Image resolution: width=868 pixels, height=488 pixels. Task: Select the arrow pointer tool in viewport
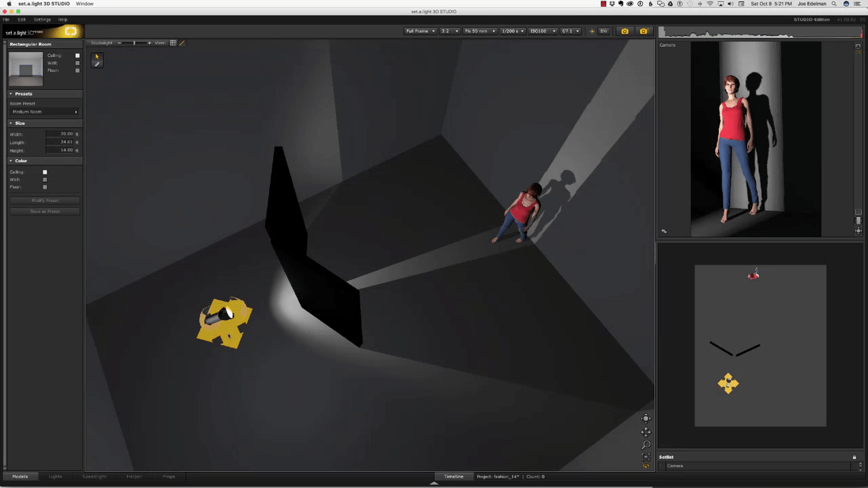pyautogui.click(x=97, y=56)
